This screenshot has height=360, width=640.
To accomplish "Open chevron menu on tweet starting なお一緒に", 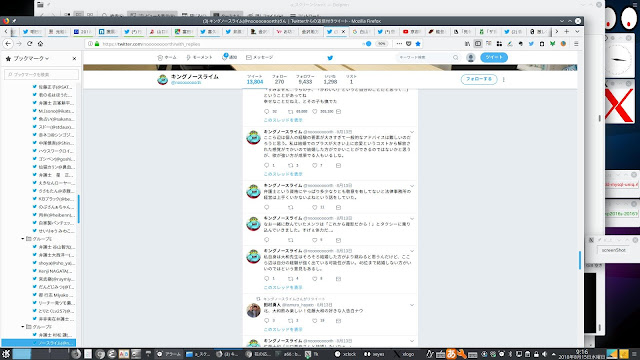I will coord(411,219).
